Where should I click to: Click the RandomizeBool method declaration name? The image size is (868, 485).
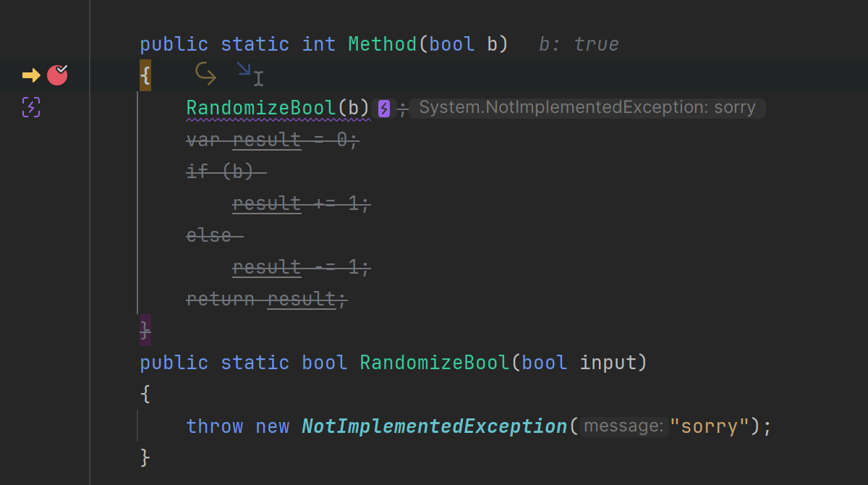435,363
